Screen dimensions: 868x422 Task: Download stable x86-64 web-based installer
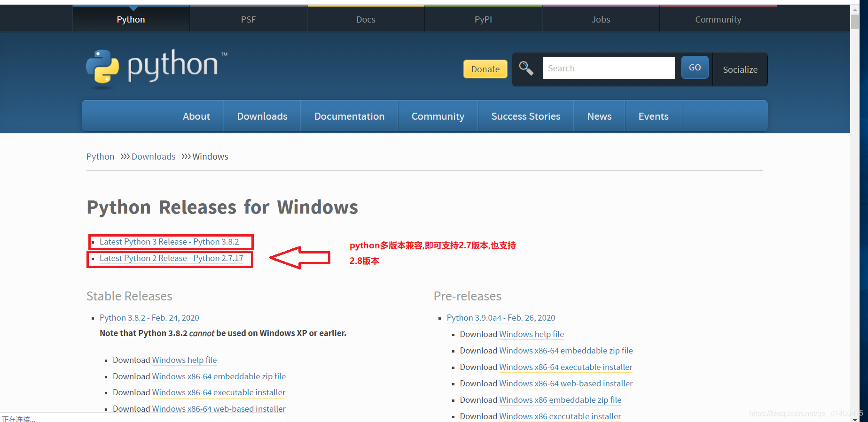[219, 409]
